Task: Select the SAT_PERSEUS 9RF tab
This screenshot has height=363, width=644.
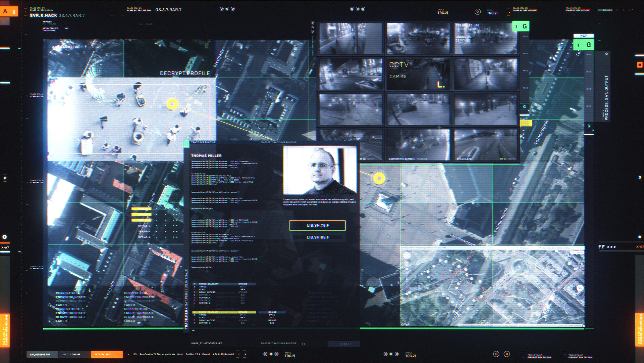Action: tap(42, 354)
